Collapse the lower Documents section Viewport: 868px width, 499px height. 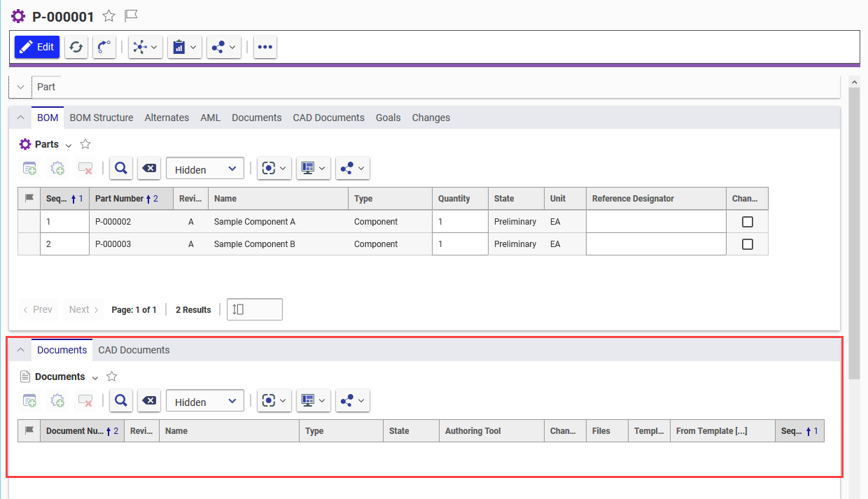tap(20, 350)
